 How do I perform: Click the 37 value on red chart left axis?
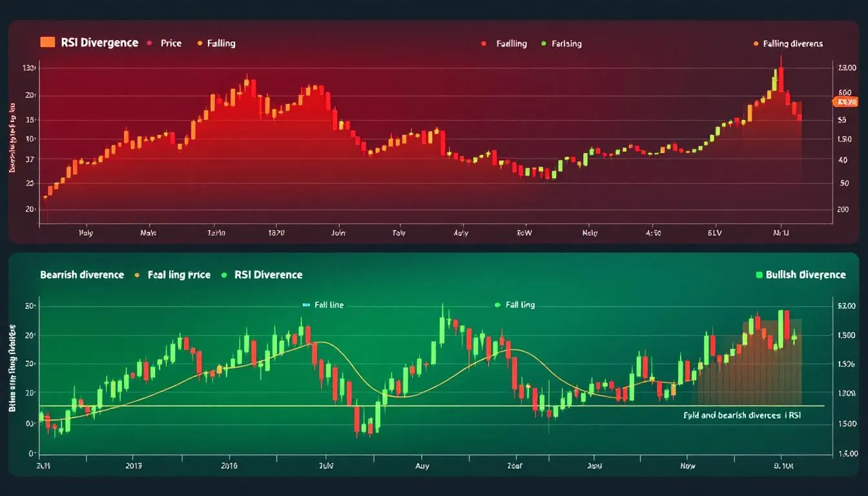(x=29, y=159)
